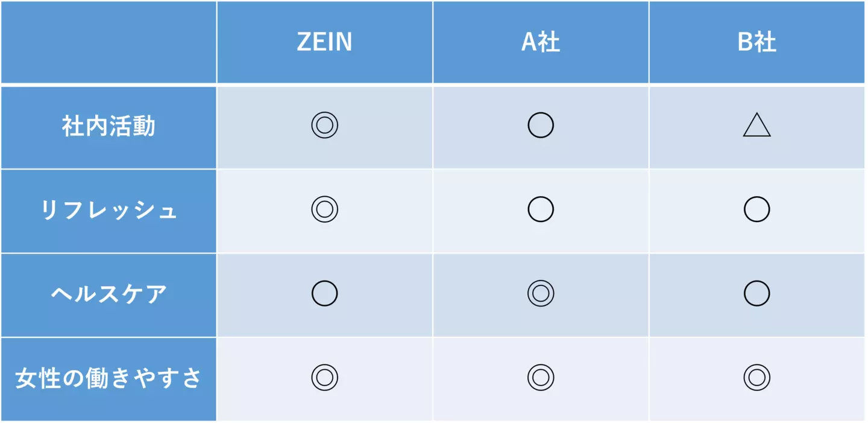Screen dimensions: 868x423
Task: Click A社's single circle for 社内活動
Action: click(x=541, y=126)
